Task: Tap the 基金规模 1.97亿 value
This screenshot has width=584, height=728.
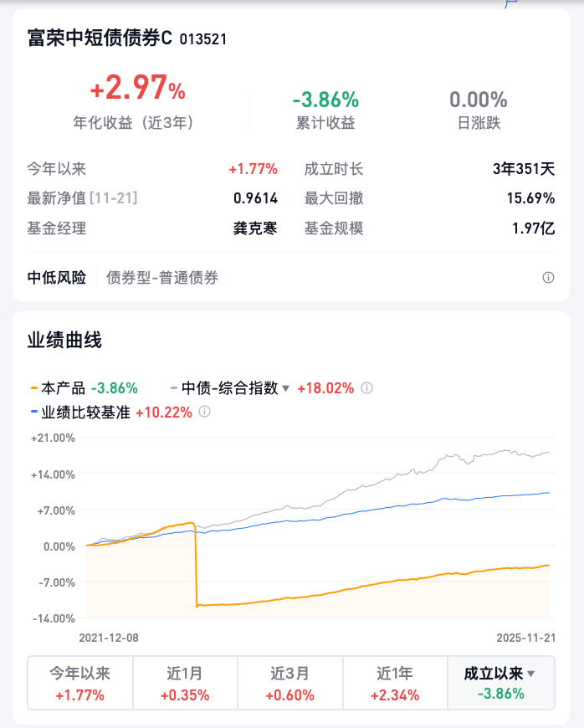Action: coord(534,228)
